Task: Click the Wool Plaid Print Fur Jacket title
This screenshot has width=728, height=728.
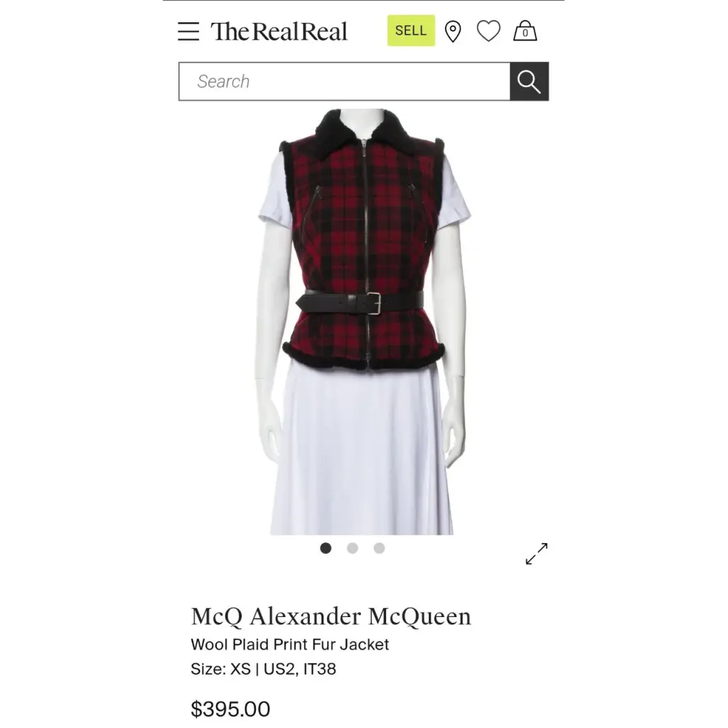Action: pyautogui.click(x=290, y=644)
